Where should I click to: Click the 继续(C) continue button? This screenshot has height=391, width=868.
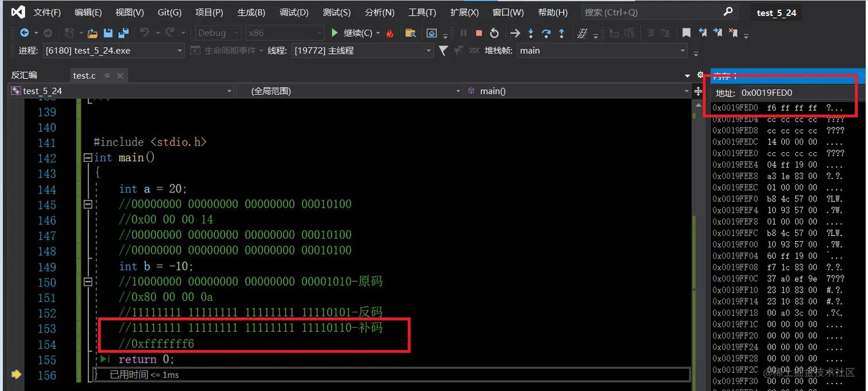coord(352,33)
